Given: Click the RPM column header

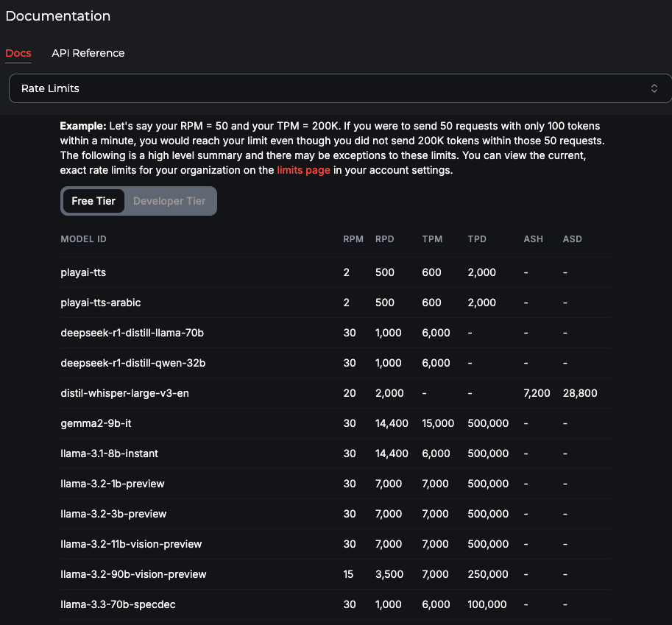Looking at the screenshot, I should point(353,239).
